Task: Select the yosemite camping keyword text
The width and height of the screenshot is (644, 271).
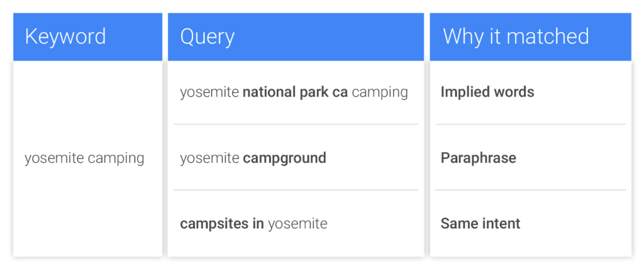Action: pyautogui.click(x=84, y=158)
